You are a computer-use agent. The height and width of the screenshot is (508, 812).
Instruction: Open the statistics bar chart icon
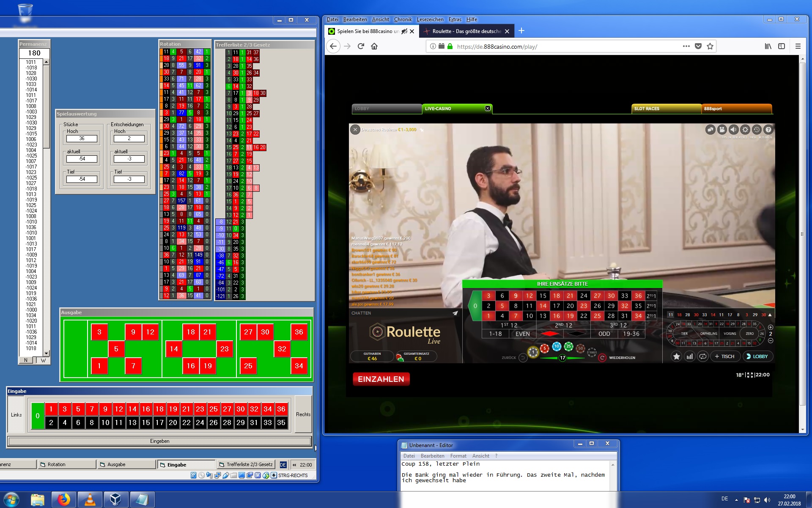coord(690,356)
